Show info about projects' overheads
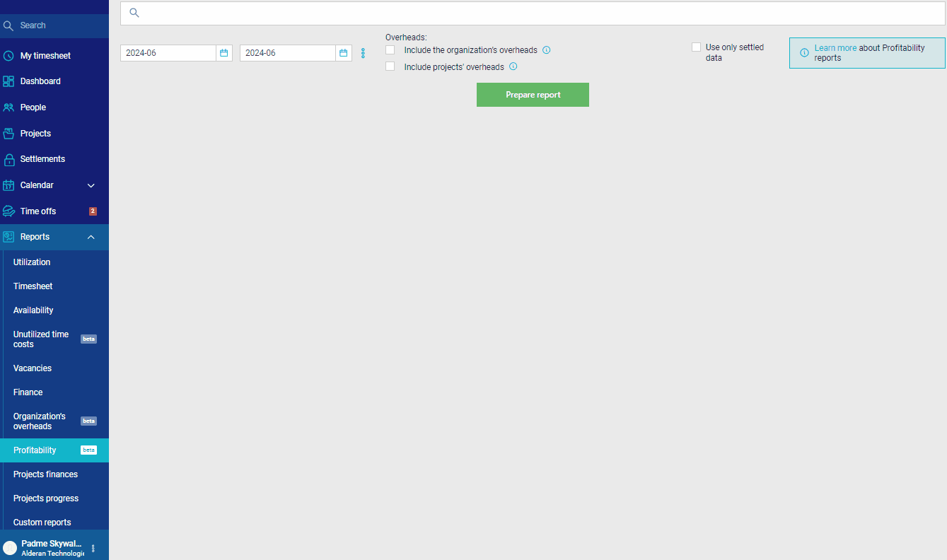Viewport: 947px width, 560px height. click(x=513, y=66)
